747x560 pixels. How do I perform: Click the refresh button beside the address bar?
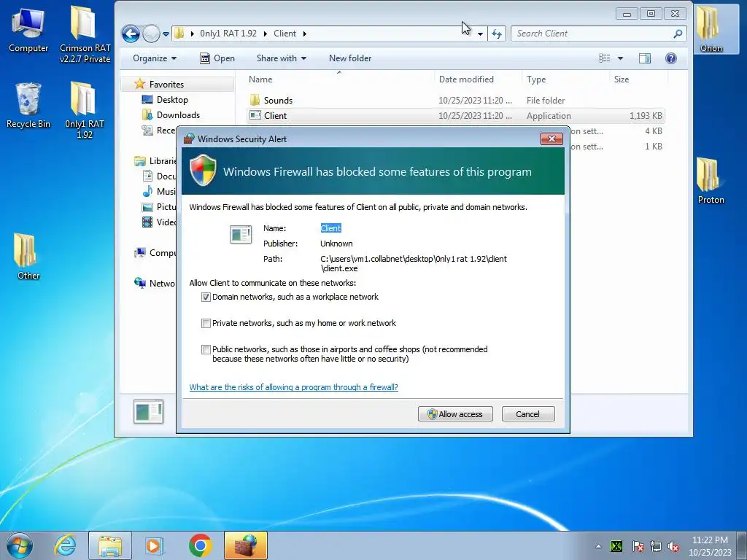pos(496,34)
